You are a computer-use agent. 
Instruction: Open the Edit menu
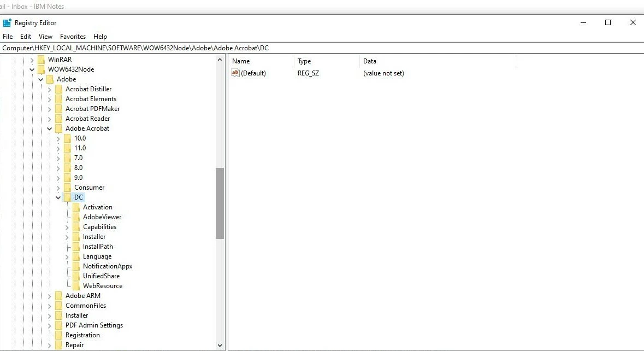26,37
